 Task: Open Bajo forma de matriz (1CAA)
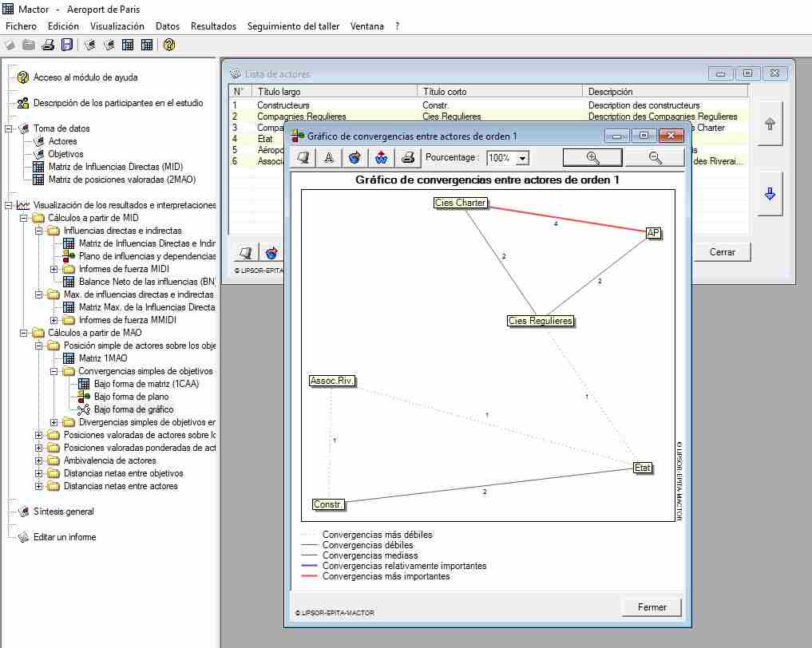coord(147,384)
